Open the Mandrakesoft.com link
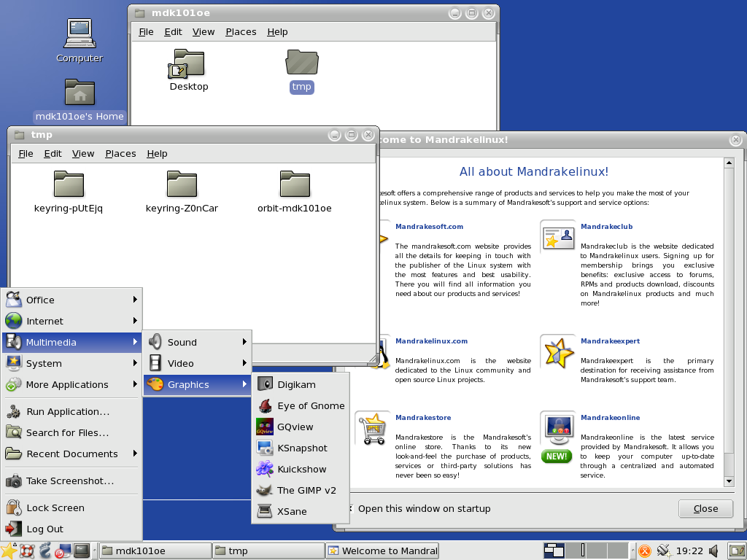 tap(429, 227)
